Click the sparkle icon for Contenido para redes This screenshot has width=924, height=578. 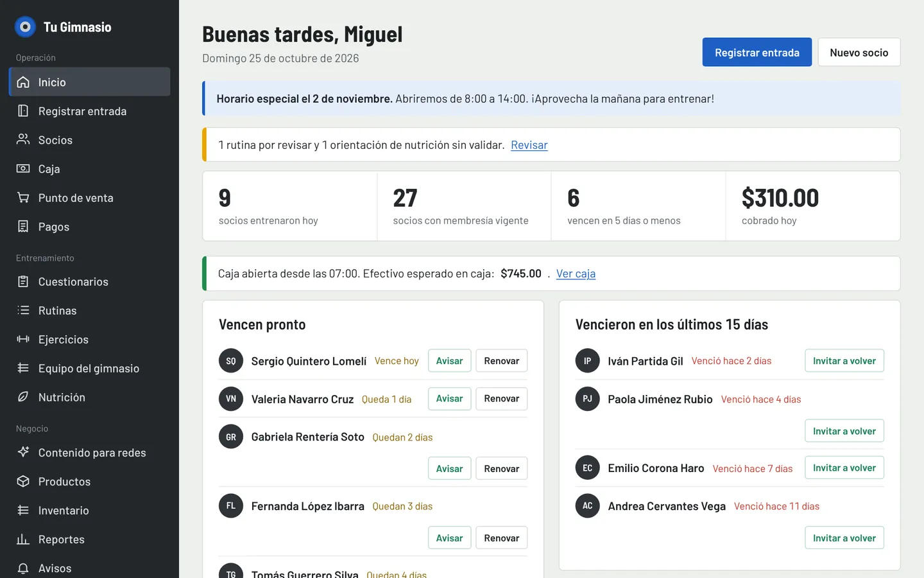(x=23, y=452)
